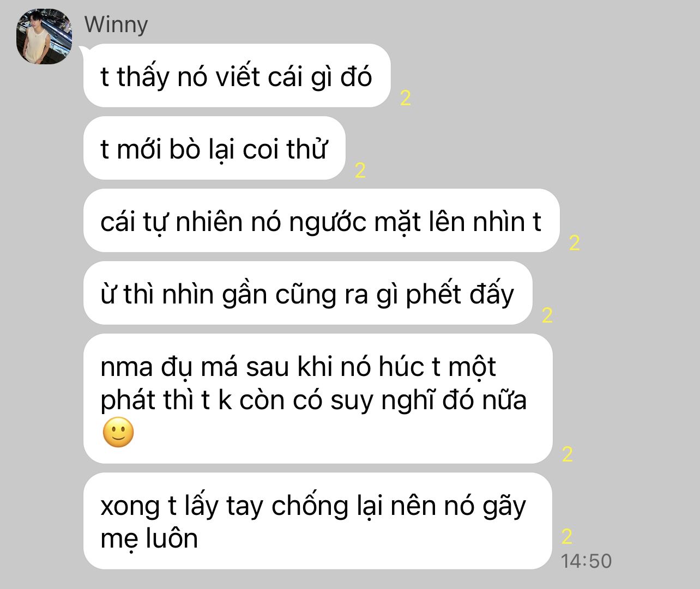
Task: Select the message starting 'cái tự nhiên nó ngước'
Action: pyautogui.click(x=321, y=221)
